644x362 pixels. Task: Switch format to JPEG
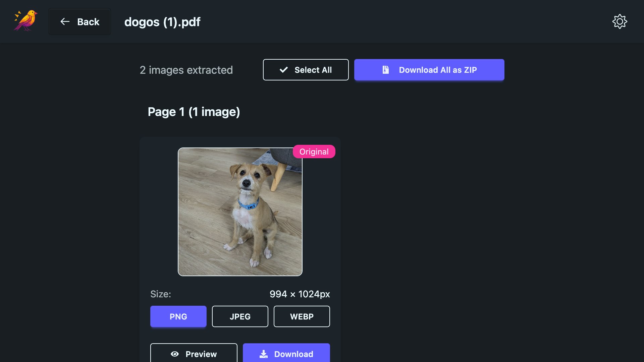coord(240,316)
